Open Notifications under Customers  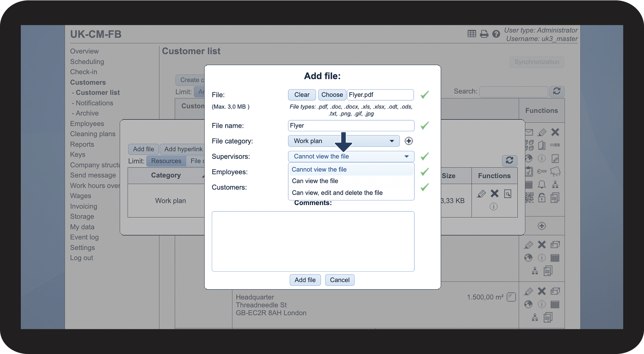pos(94,103)
